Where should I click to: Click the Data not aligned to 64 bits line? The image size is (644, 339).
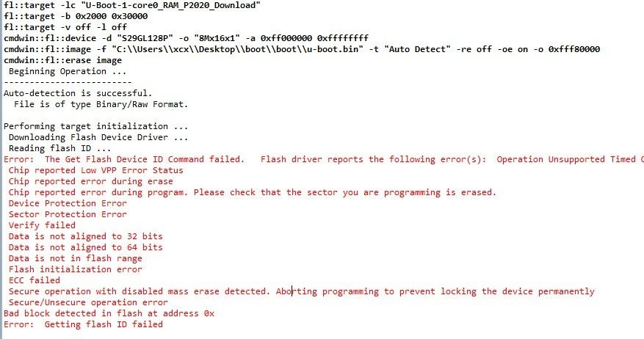[x=86, y=247]
